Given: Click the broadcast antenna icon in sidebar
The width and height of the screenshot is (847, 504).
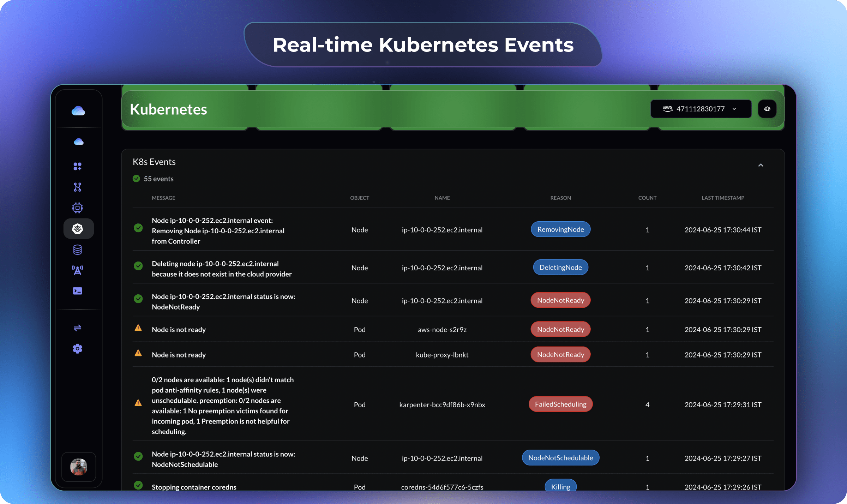Looking at the screenshot, I should click(77, 270).
